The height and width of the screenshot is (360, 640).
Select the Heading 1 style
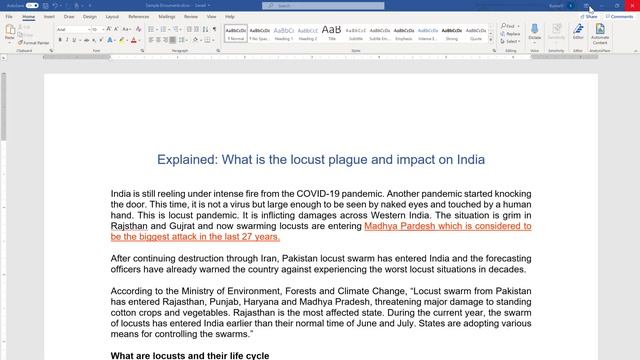click(x=284, y=33)
